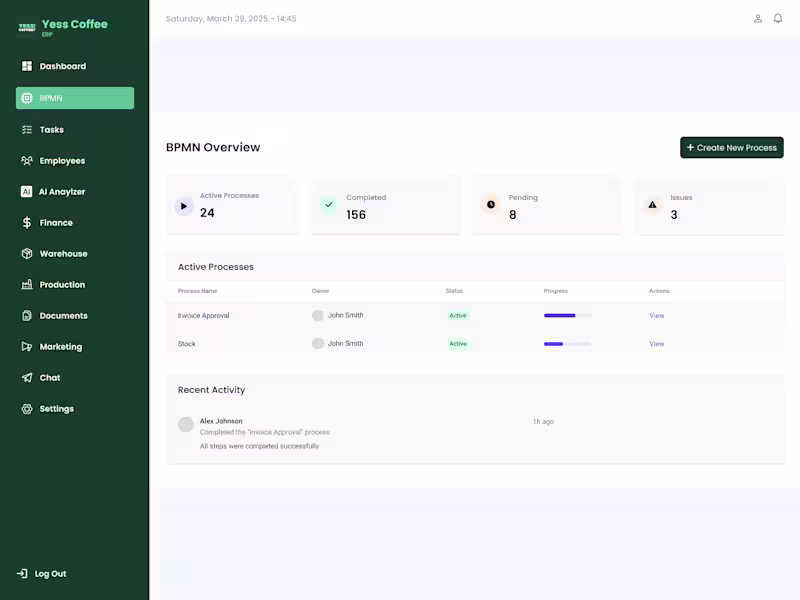
Task: Toggle Active status on Invoice Approval
Action: tap(458, 315)
